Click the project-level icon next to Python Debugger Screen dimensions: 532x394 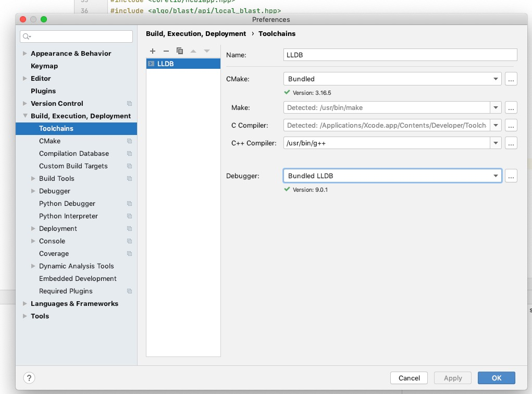pyautogui.click(x=129, y=204)
